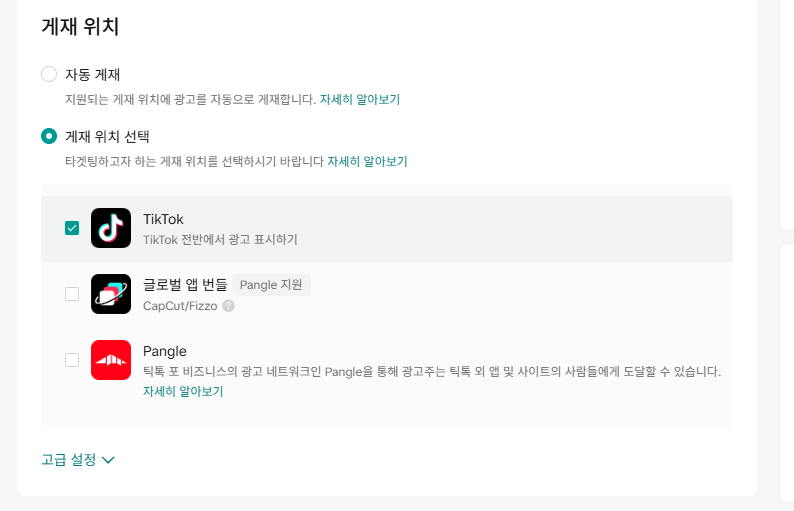Open 자세히 알아보기 link under 자동 게재
Viewport: 794px width, 511px height.
click(x=360, y=100)
